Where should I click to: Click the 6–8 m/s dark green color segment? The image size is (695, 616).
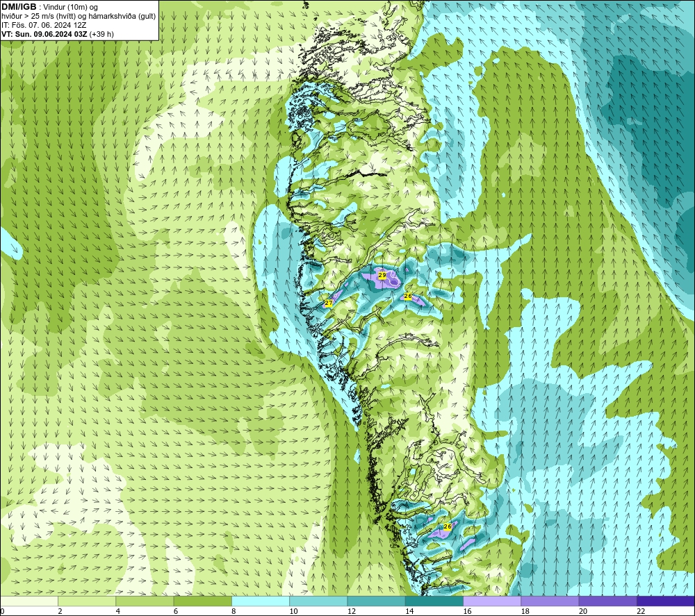[x=202, y=601]
